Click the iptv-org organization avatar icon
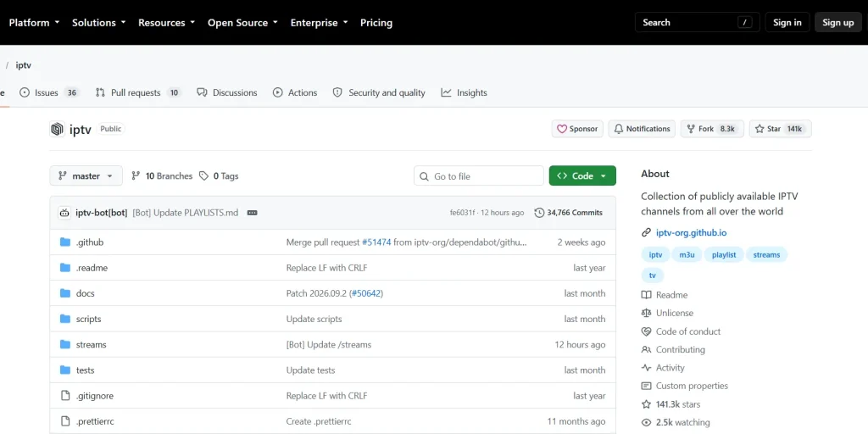868x434 pixels. (57, 129)
